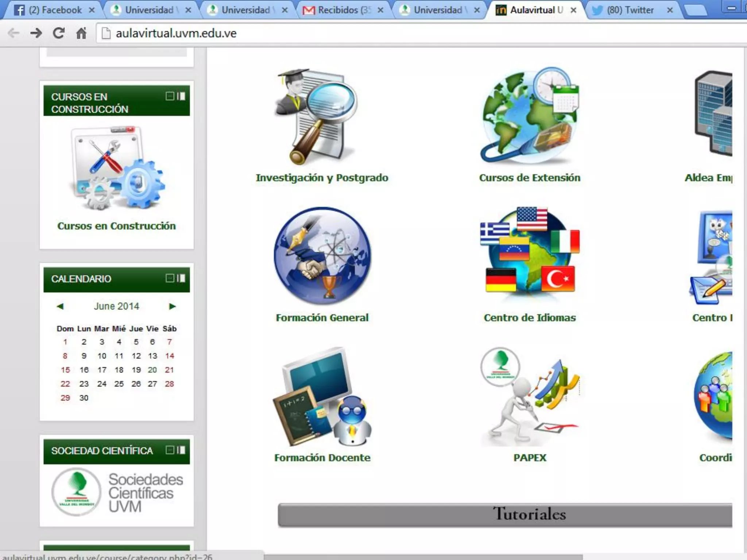Open the Cursos de Extensión globe icon
747x560 pixels.
[x=530, y=116]
